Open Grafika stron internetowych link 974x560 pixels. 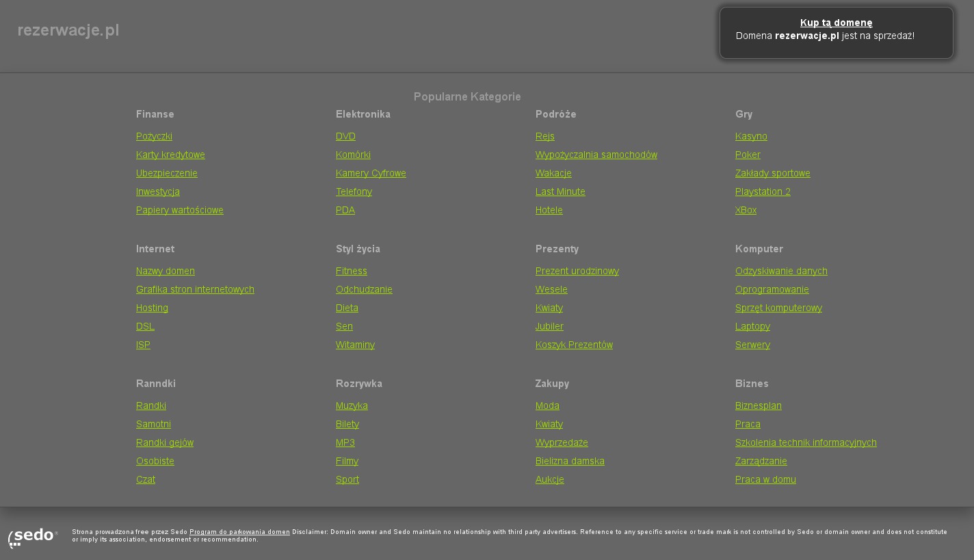(195, 289)
